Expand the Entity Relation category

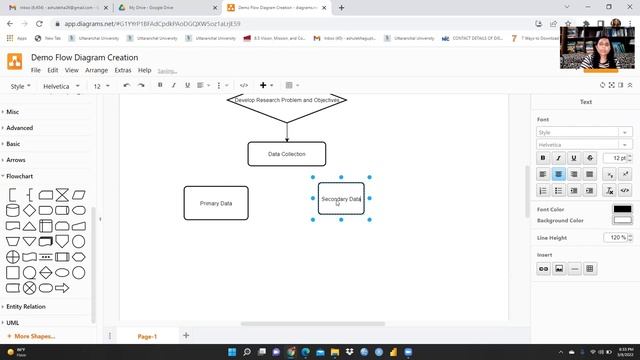pyautogui.click(x=26, y=307)
